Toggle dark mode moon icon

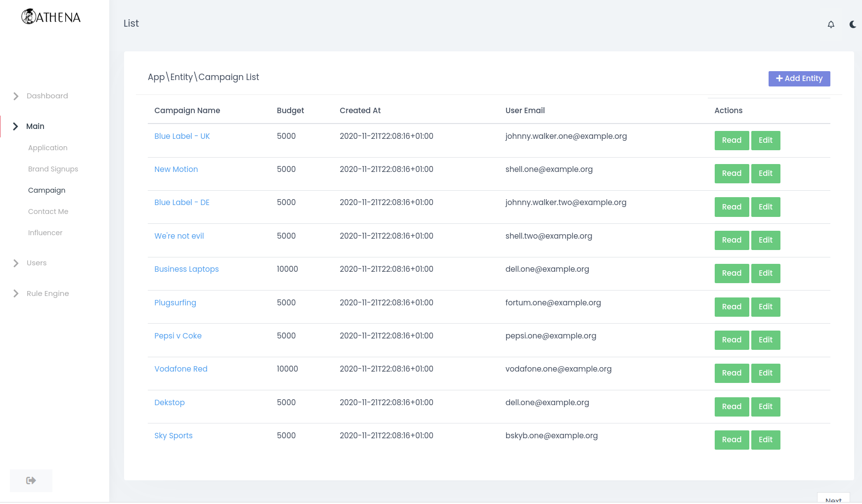pyautogui.click(x=853, y=24)
